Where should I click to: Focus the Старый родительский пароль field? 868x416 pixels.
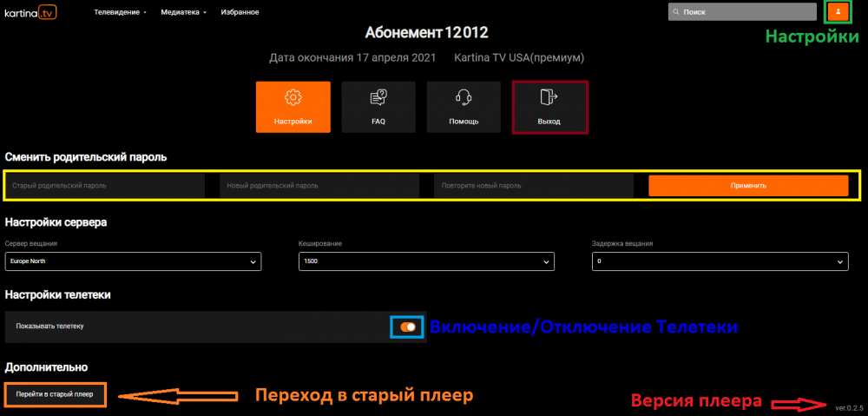click(x=105, y=186)
